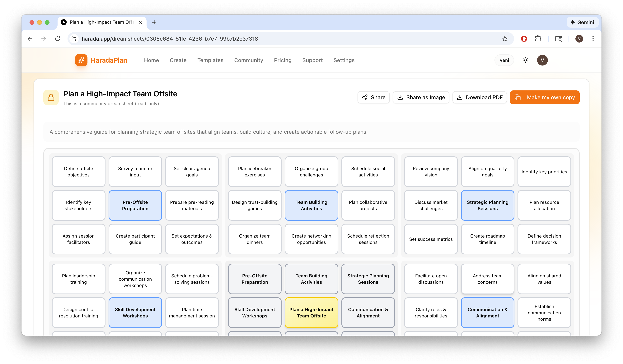Reload the current page
Image resolution: width=623 pixels, height=364 pixels.
[58, 39]
